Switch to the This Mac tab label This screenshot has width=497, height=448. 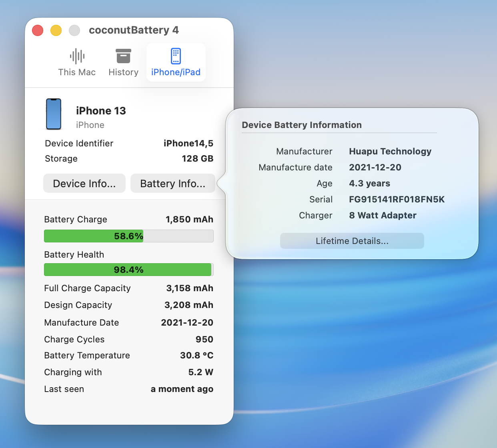pos(77,72)
